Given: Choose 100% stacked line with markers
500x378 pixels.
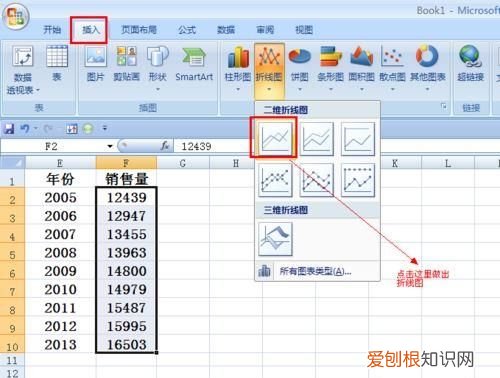Looking at the screenshot, I should click(x=358, y=180).
